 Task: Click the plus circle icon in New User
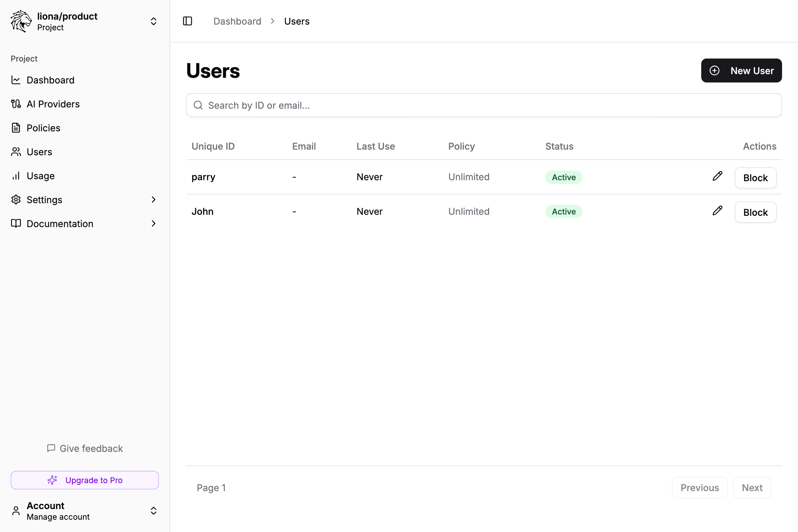pyautogui.click(x=715, y=70)
